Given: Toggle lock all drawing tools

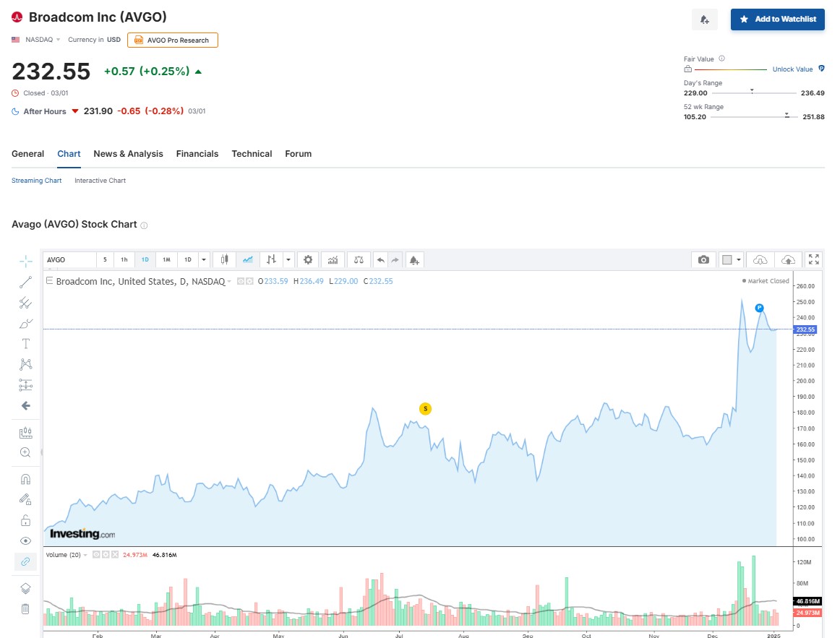Looking at the screenshot, I should 26,520.
